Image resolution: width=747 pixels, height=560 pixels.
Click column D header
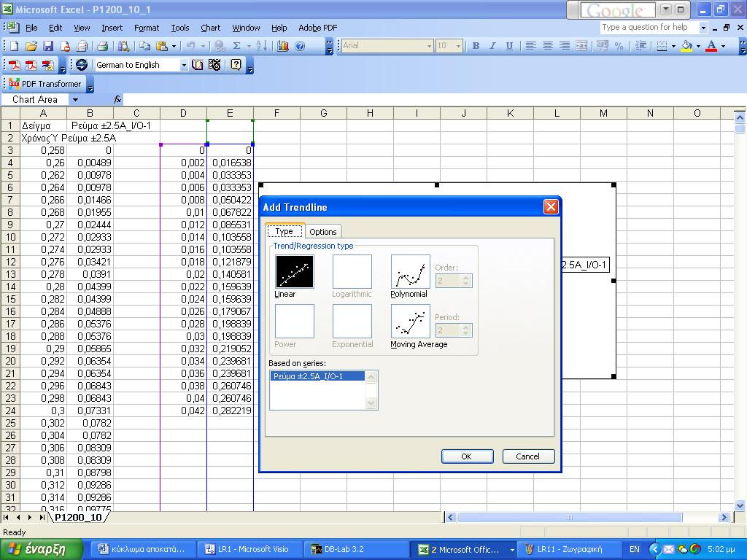(183, 113)
